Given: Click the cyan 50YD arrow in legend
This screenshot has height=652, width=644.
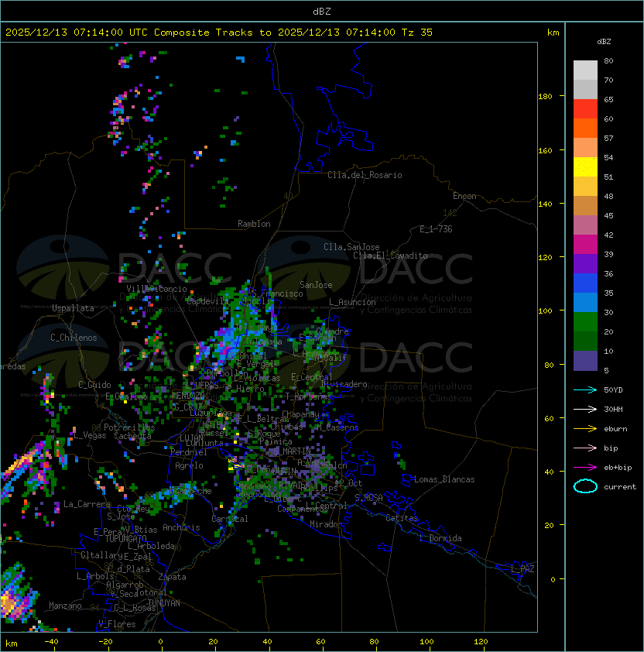Looking at the screenshot, I should pos(585,390).
